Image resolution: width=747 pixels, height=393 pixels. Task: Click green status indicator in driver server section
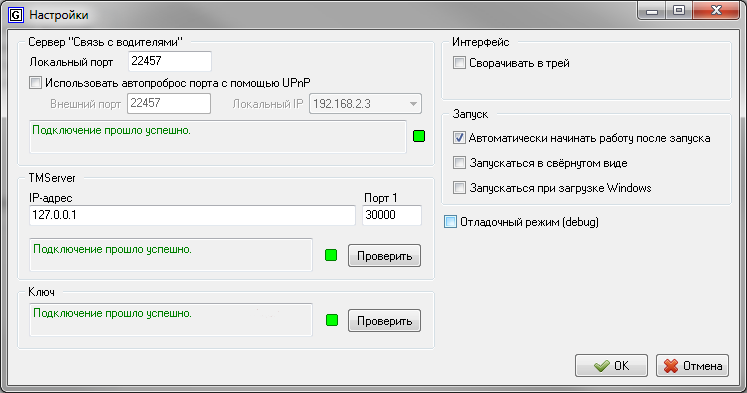419,136
